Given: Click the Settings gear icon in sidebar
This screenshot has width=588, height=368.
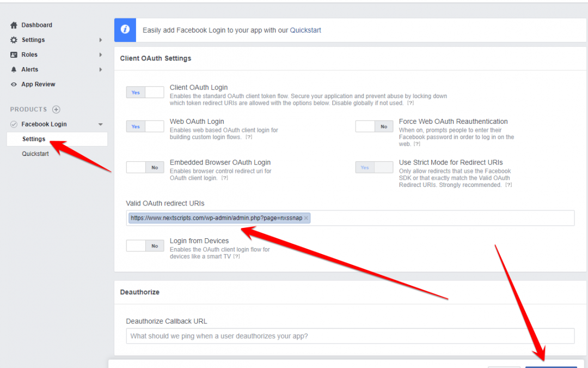Looking at the screenshot, I should click(14, 40).
